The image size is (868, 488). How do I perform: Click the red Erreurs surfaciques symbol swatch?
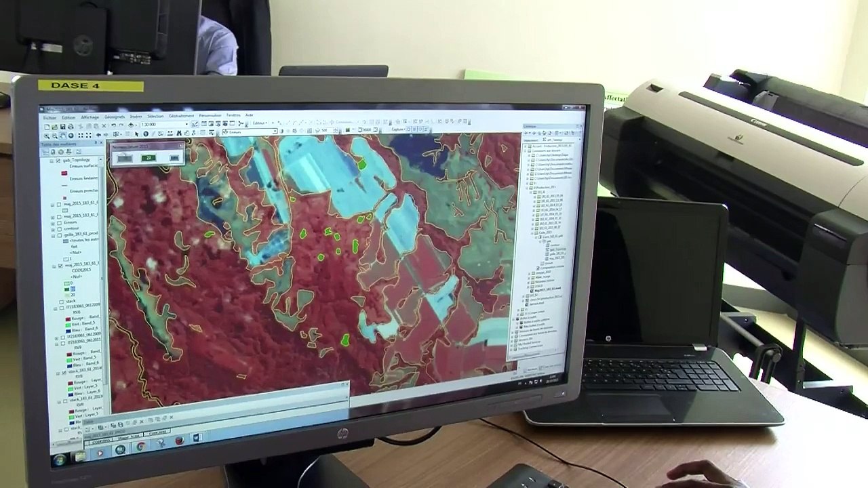[64, 173]
